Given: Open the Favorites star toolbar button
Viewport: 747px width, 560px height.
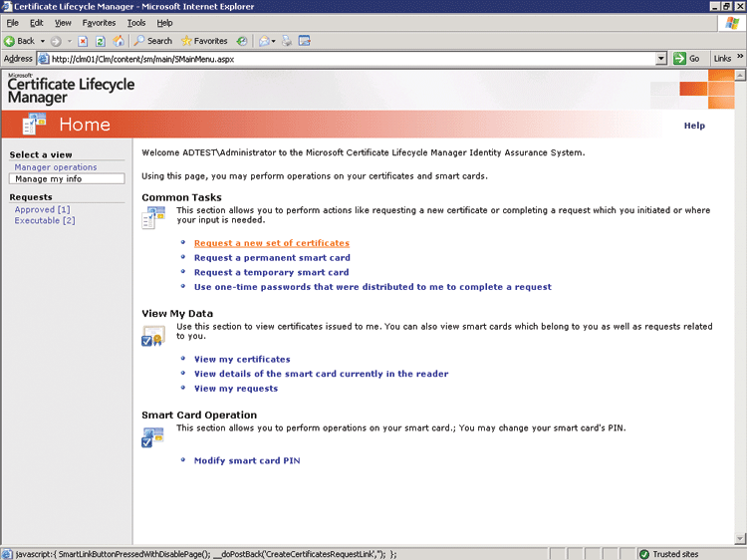Looking at the screenshot, I should click(x=204, y=41).
